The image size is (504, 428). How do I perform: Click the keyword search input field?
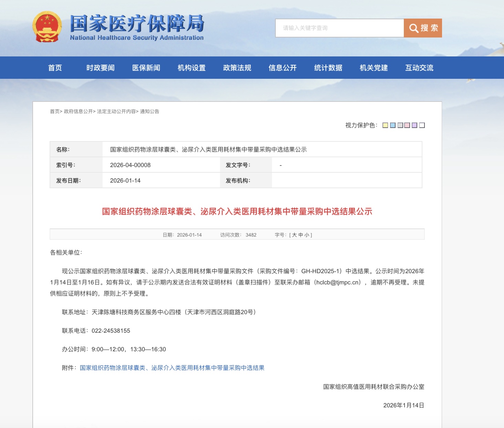(339, 28)
